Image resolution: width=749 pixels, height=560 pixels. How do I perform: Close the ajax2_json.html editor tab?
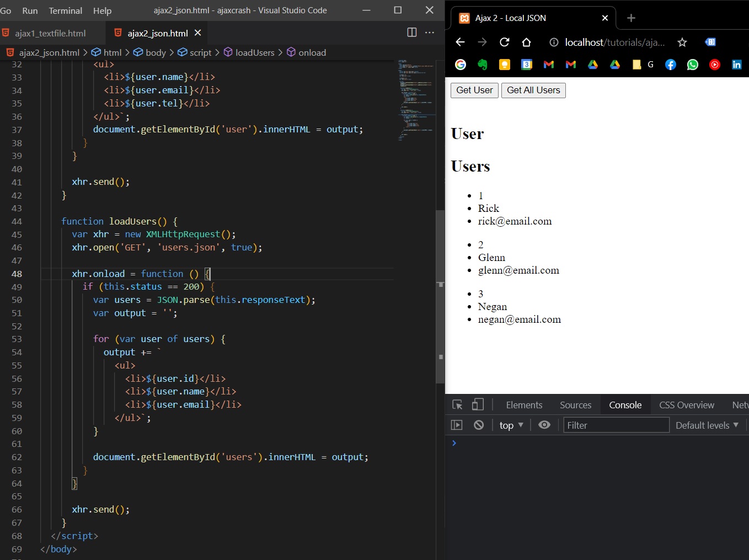198,33
